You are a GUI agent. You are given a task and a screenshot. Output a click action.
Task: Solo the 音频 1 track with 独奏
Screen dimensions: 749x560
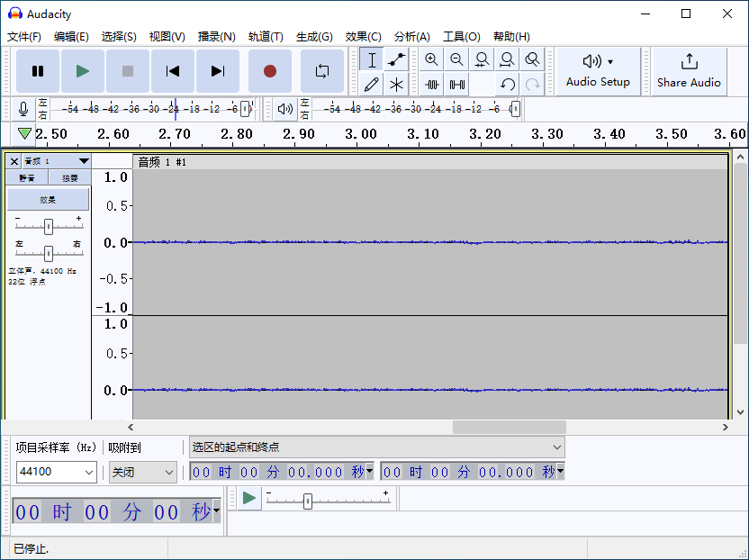pyautogui.click(x=68, y=177)
